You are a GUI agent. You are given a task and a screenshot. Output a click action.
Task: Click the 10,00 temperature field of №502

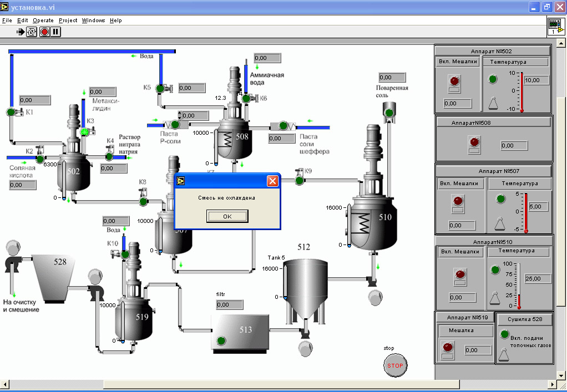(536, 80)
